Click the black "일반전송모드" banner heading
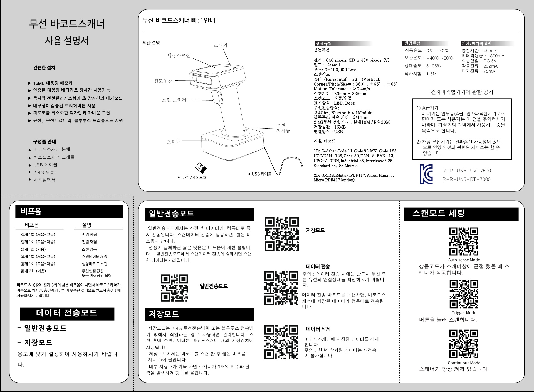This screenshot has width=534, height=392. tap(199, 214)
